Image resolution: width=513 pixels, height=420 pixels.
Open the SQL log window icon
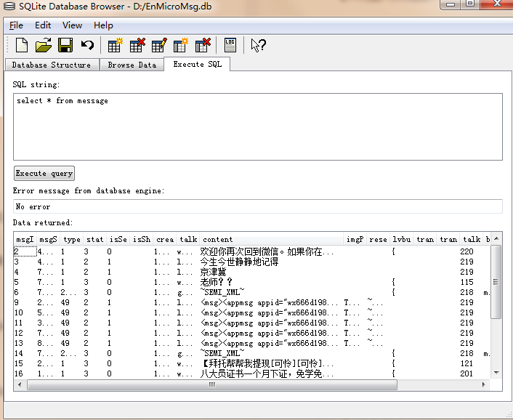click(x=230, y=45)
